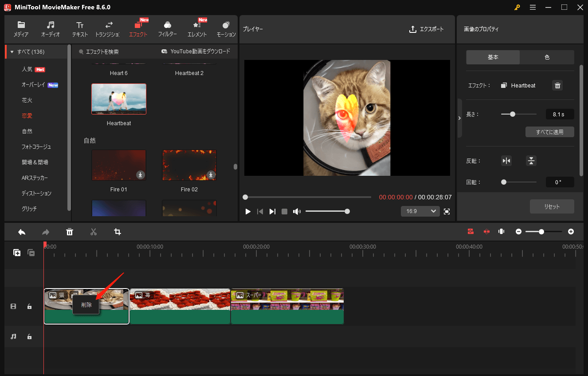The height and width of the screenshot is (376, 588).
Task: Collapse the すべて (136) category list
Action: pyautogui.click(x=12, y=51)
